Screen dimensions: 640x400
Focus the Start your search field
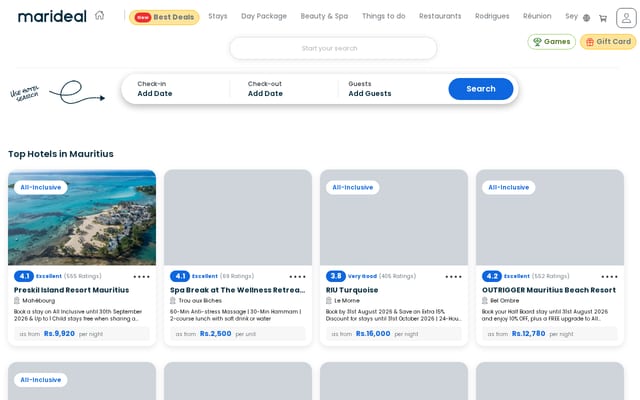coord(333,48)
